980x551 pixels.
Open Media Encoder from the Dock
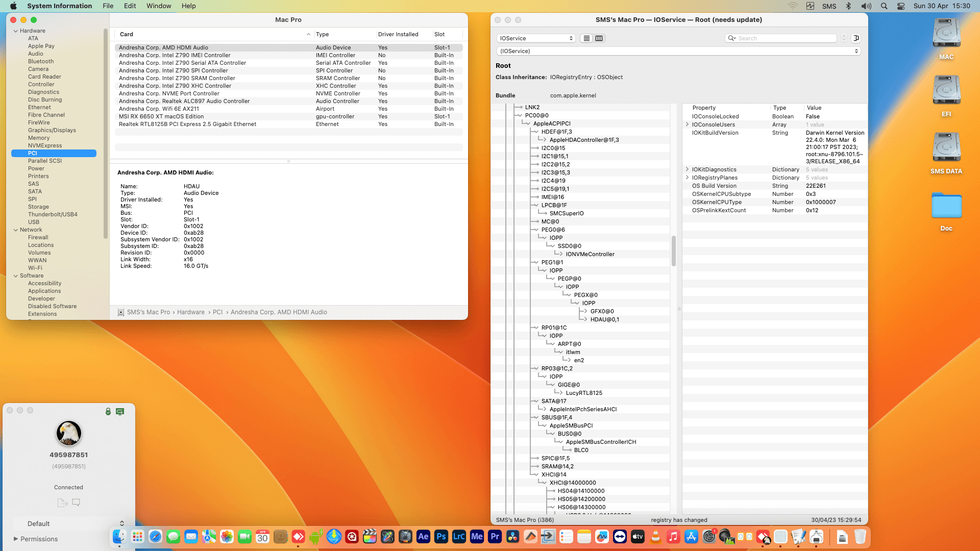(477, 537)
